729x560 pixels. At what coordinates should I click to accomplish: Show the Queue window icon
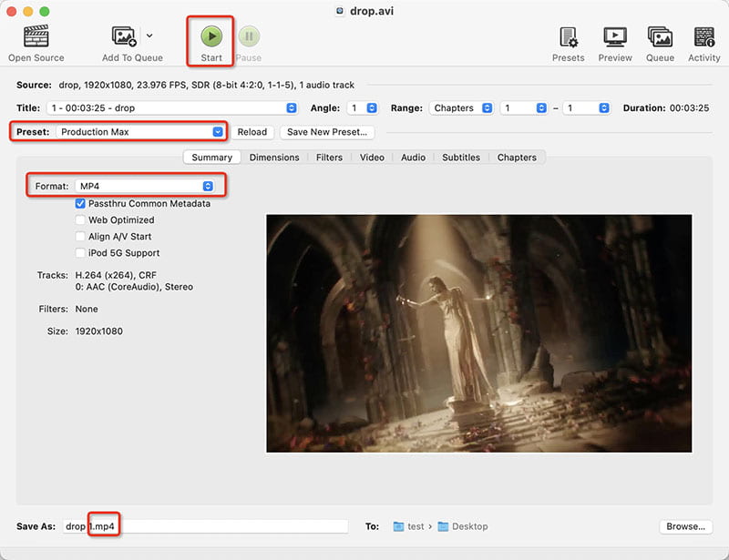pos(660,37)
